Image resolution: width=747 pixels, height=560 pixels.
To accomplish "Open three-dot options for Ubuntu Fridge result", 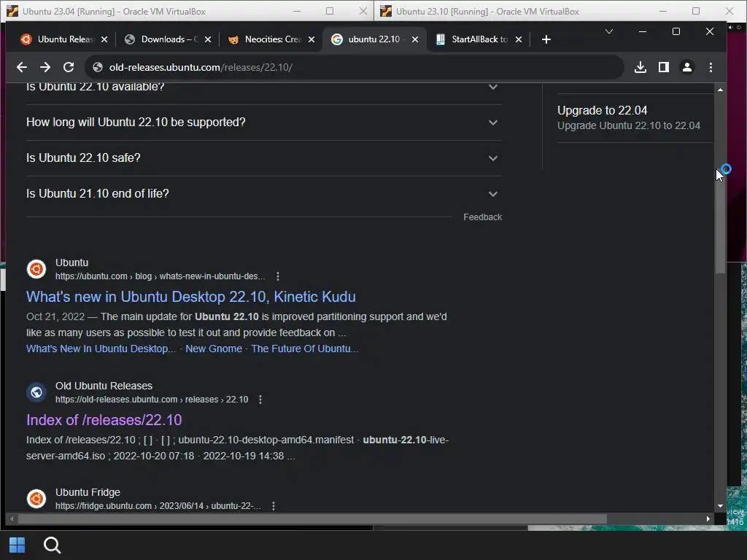I will [x=273, y=506].
